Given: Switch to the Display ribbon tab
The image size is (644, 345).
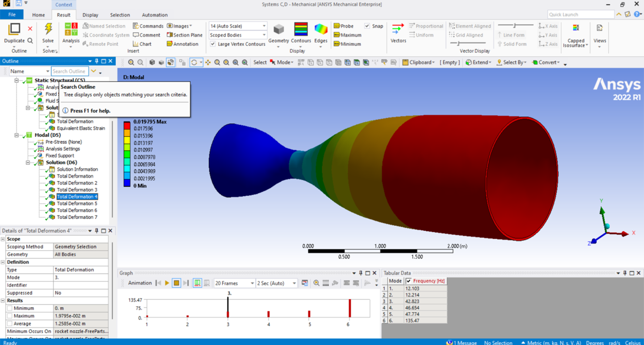Looking at the screenshot, I should 90,15.
